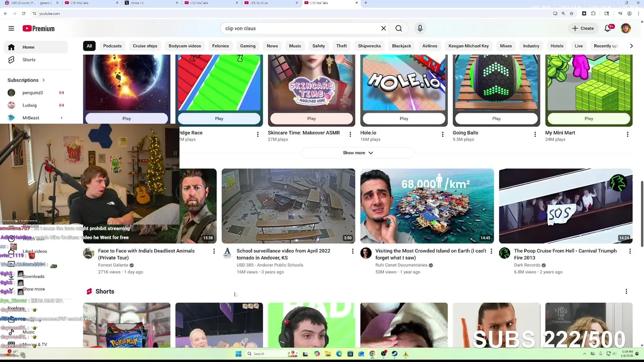This screenshot has width=644, height=362.
Task: Open 'Face to Face with India's Deadliest Animals' title
Action: [x=146, y=254]
